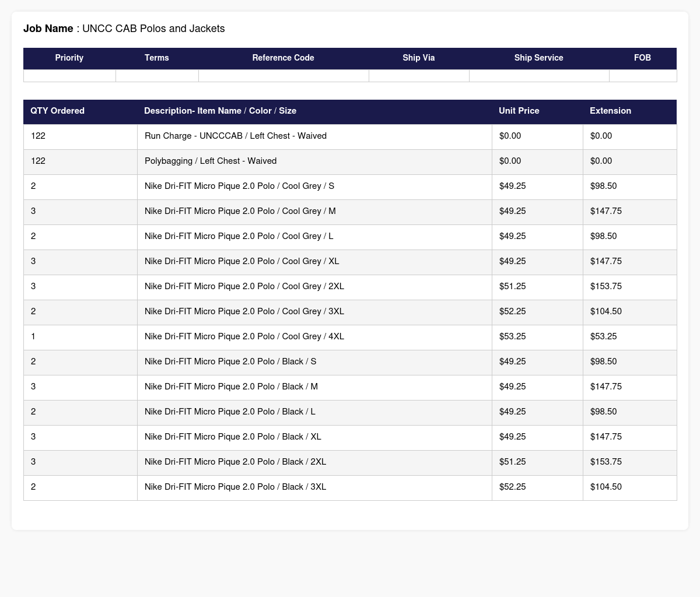Click the empty cell under Reference Code
Image resolution: width=700 pixels, height=597 pixels.
coord(284,76)
